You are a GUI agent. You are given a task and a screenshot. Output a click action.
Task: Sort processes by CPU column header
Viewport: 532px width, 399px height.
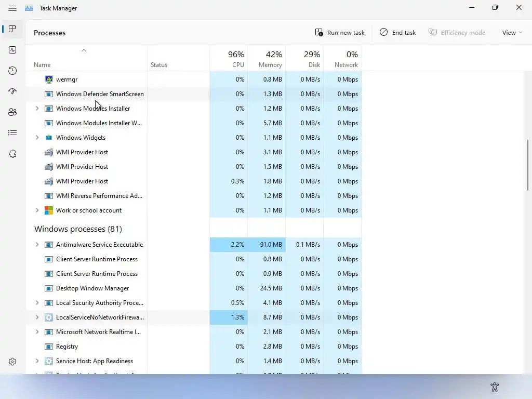[x=229, y=58]
